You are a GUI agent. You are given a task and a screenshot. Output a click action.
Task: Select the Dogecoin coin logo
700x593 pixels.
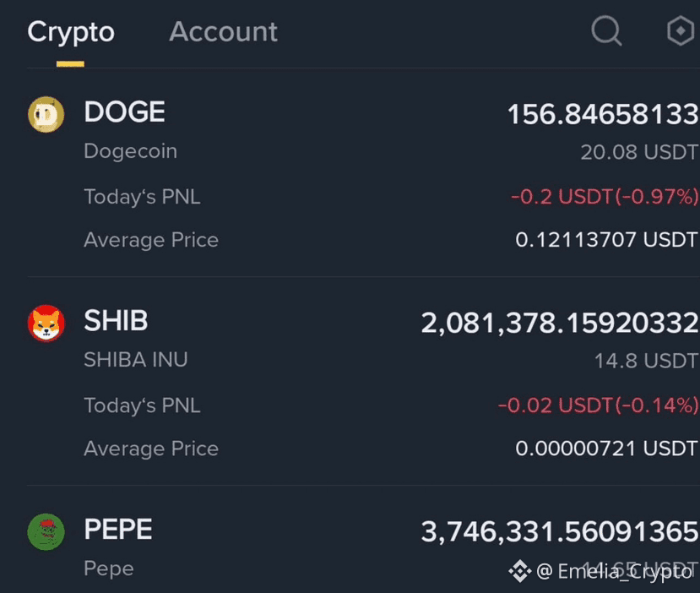(x=46, y=114)
